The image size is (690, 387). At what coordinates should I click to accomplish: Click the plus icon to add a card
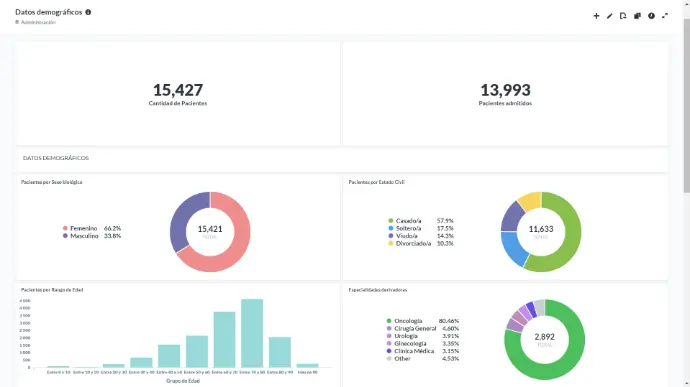click(x=596, y=16)
